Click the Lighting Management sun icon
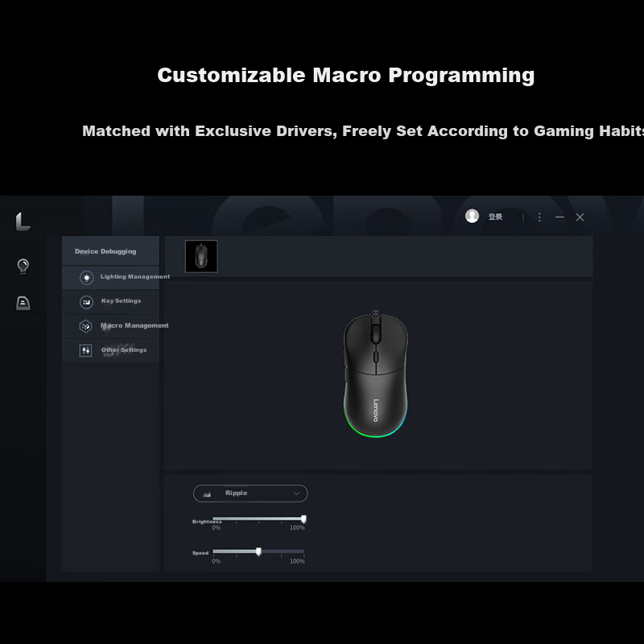Image resolution: width=644 pixels, height=644 pixels. click(86, 278)
